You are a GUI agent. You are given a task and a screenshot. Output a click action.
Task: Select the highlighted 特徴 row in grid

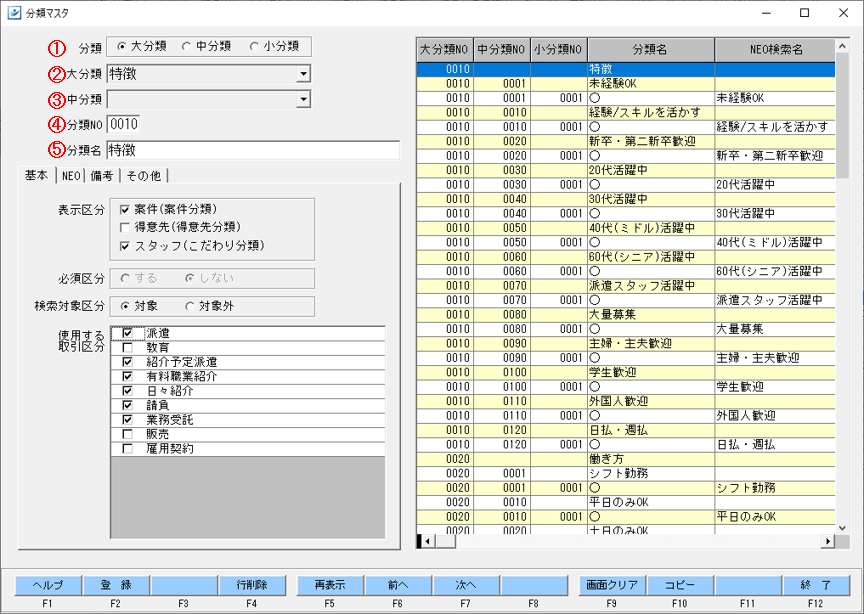625,69
